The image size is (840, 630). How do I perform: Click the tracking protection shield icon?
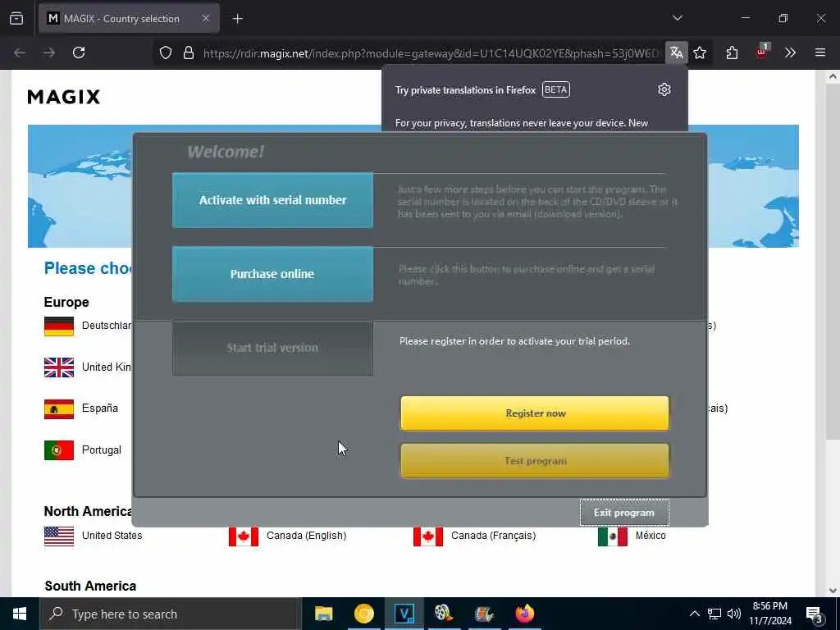pyautogui.click(x=166, y=52)
